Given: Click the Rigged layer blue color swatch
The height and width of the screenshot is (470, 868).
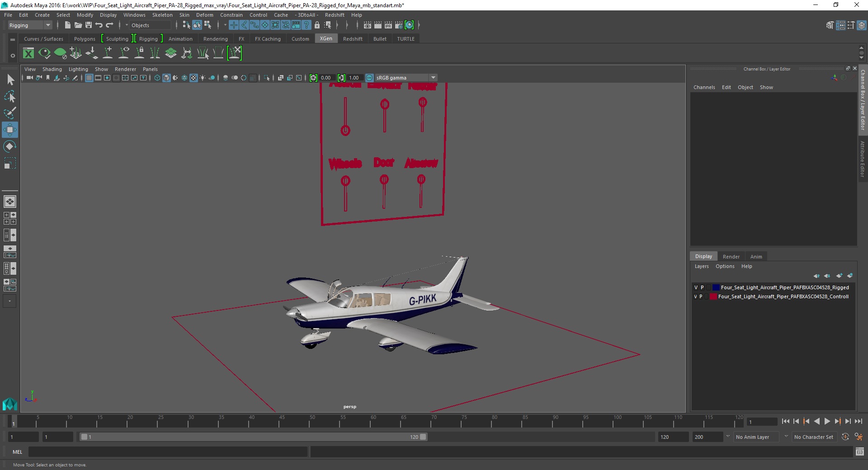Looking at the screenshot, I should point(716,287).
